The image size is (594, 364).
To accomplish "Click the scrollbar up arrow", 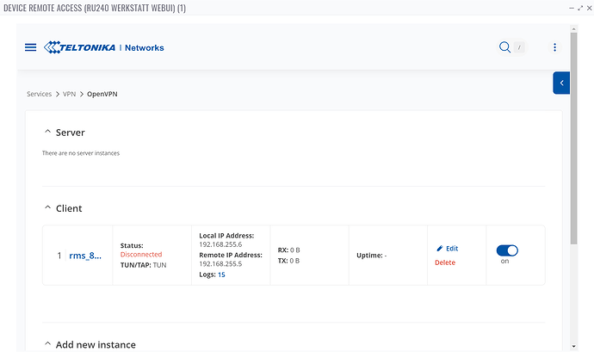I will 574,28.
